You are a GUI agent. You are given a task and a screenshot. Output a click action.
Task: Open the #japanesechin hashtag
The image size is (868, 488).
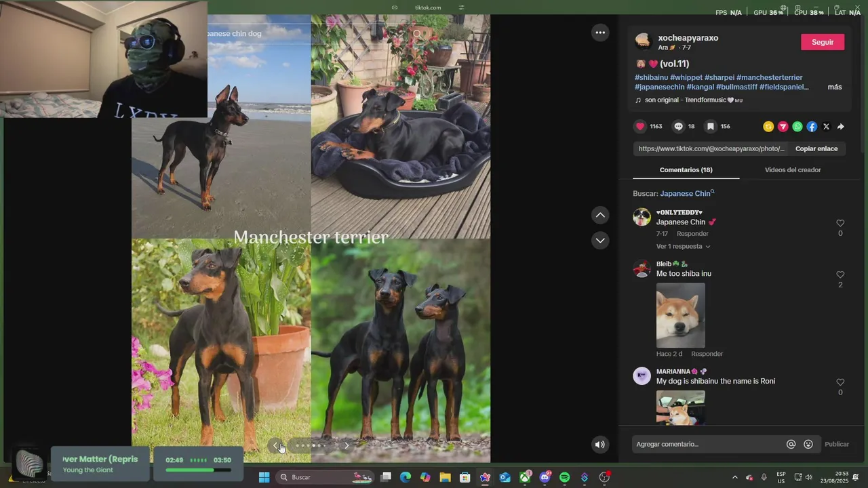click(660, 87)
